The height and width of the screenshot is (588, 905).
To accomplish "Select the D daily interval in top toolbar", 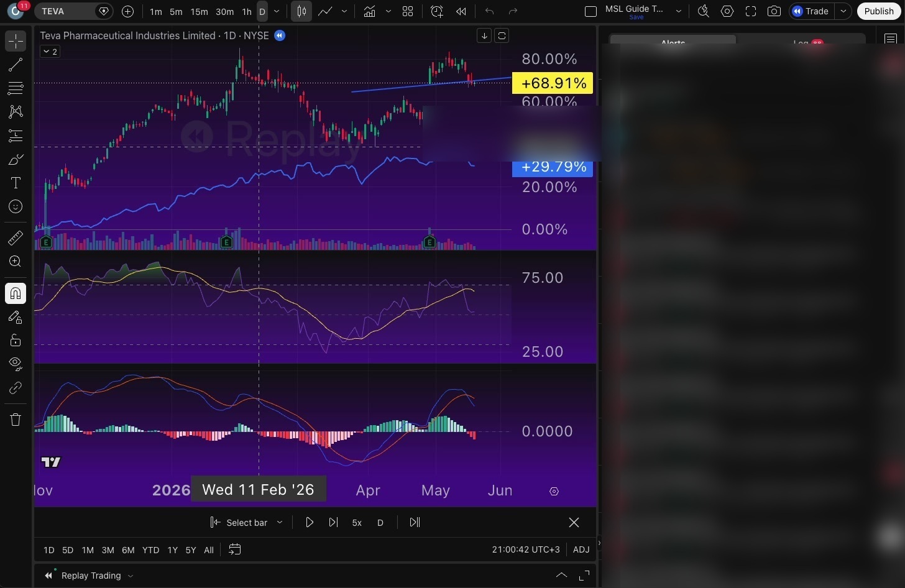I will pyautogui.click(x=262, y=11).
